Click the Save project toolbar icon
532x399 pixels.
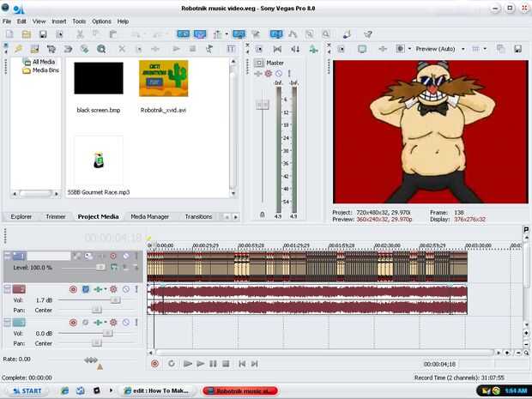(x=42, y=34)
